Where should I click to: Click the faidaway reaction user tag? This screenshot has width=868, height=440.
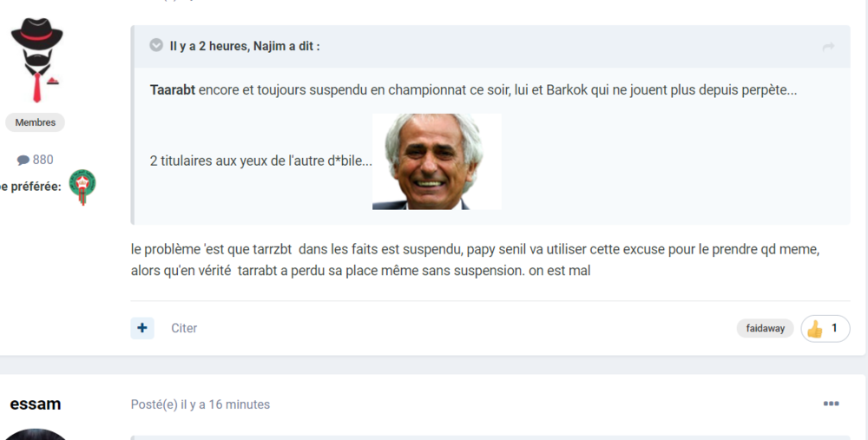pyautogui.click(x=765, y=328)
